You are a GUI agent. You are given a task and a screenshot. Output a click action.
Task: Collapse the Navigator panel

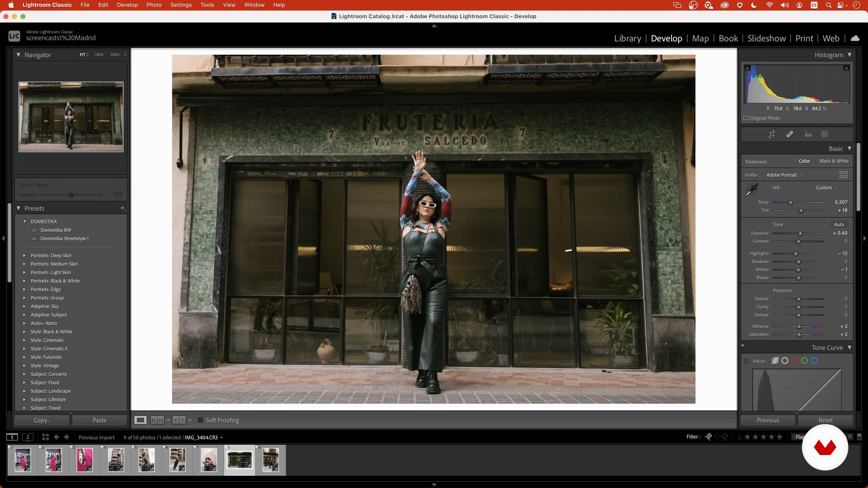pos(18,54)
